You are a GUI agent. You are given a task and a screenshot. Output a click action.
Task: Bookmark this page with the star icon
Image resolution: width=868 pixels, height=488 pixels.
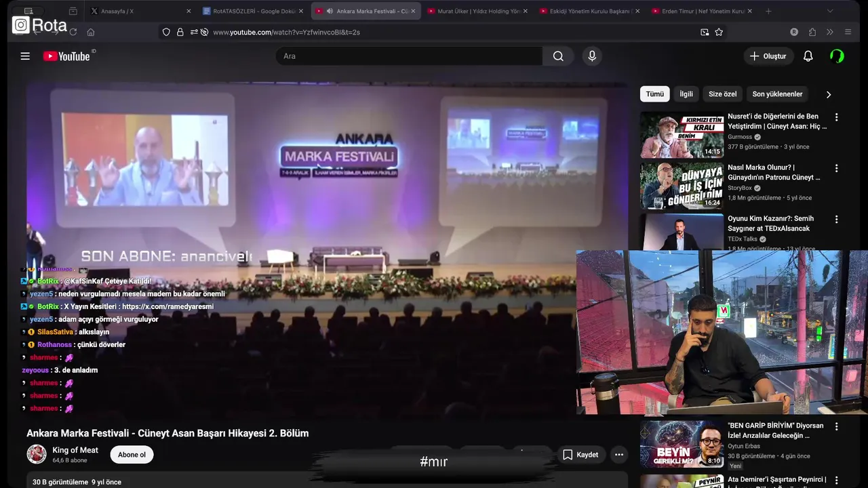tap(719, 32)
